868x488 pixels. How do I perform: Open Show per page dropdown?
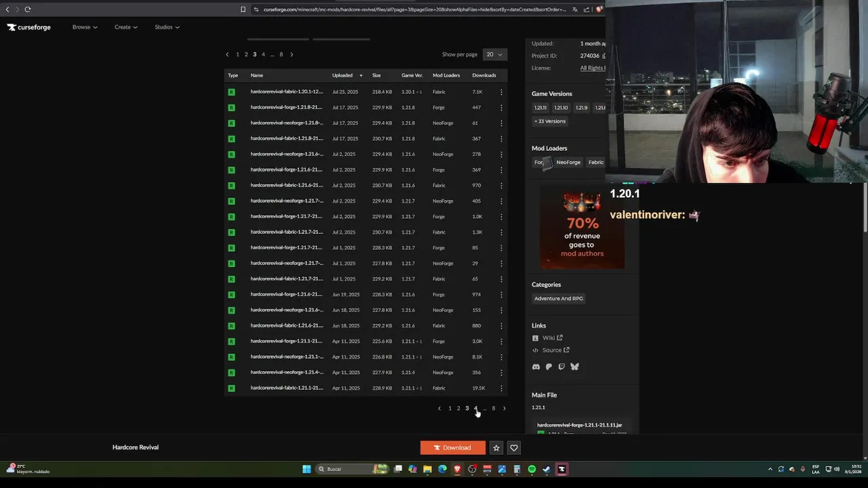pyautogui.click(x=494, y=54)
